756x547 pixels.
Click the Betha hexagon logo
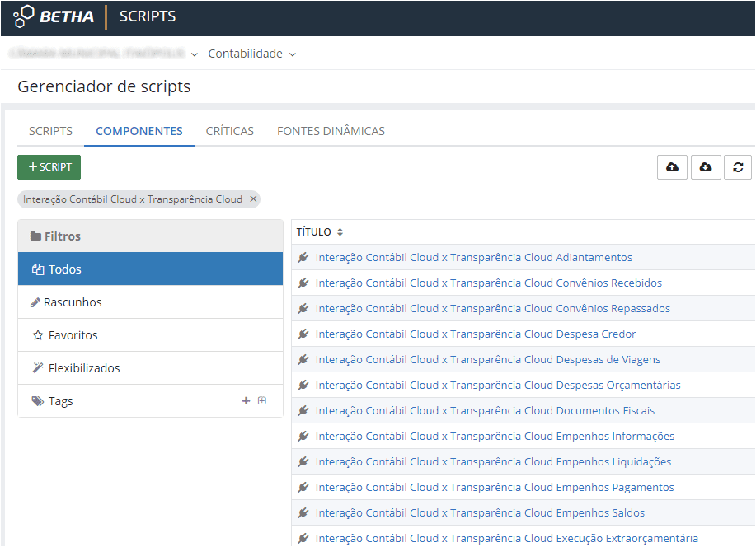coord(25,16)
